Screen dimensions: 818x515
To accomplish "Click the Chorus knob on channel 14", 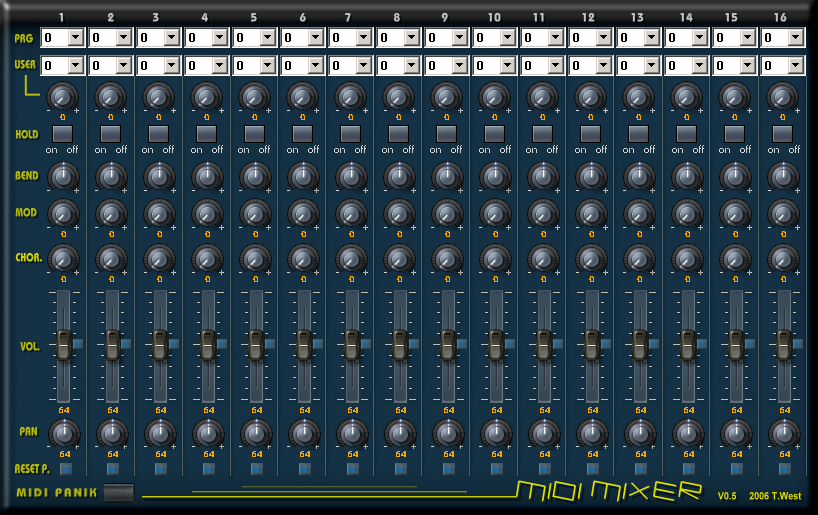I will tap(687, 259).
